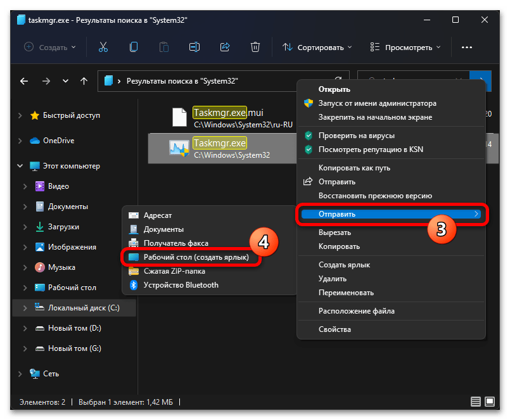
Task: Go up one folder level arrow
Action: (x=84, y=81)
